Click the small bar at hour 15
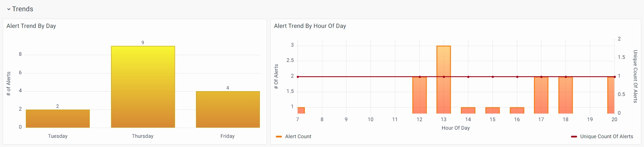 point(493,110)
